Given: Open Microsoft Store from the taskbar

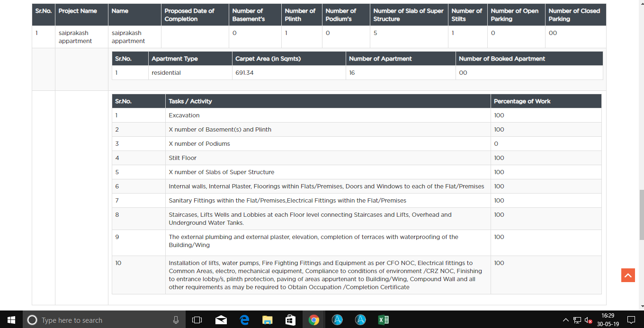Looking at the screenshot, I should click(x=291, y=320).
